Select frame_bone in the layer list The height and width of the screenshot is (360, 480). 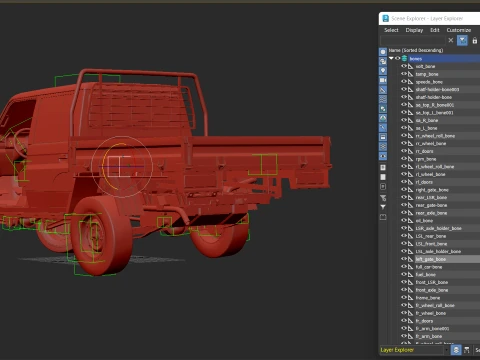point(428,298)
